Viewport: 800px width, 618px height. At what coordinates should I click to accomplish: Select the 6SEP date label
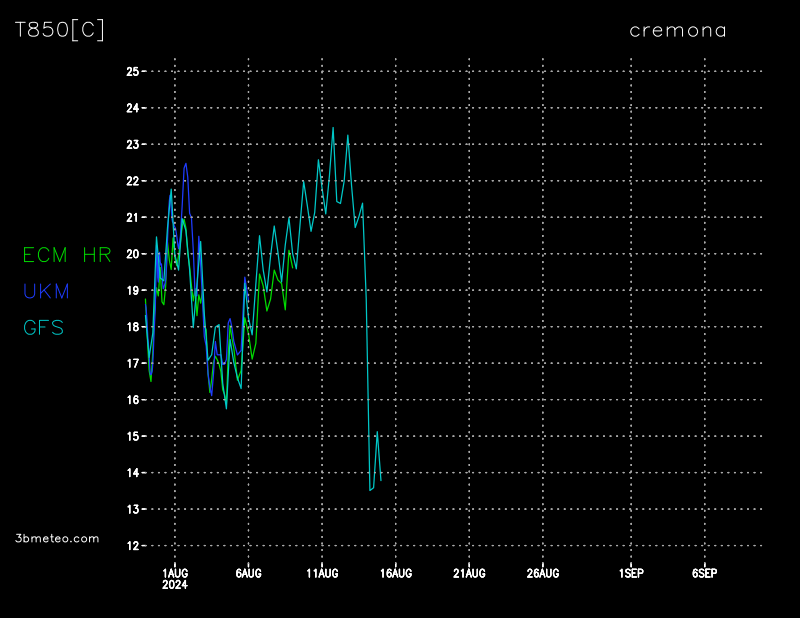pos(704,573)
